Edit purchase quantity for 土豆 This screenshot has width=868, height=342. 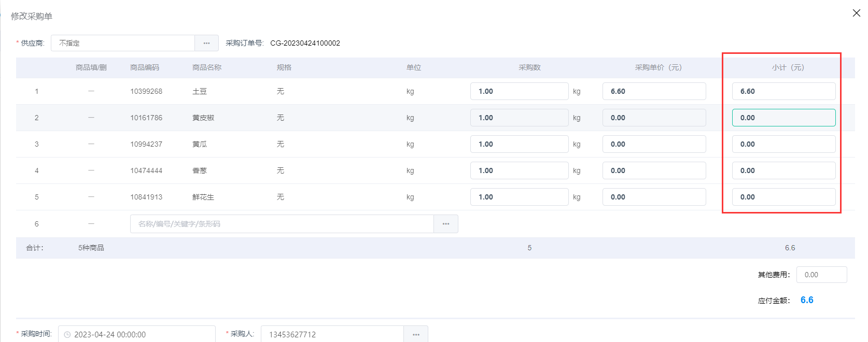[x=519, y=91]
